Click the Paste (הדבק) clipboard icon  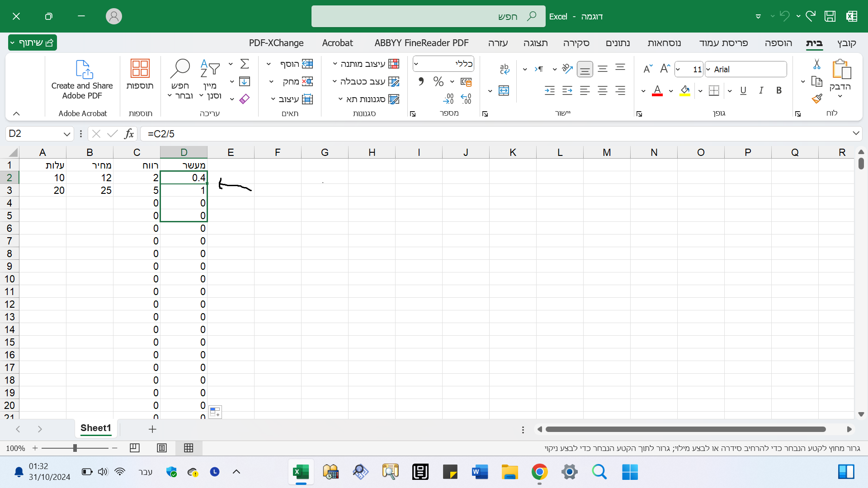click(x=841, y=70)
